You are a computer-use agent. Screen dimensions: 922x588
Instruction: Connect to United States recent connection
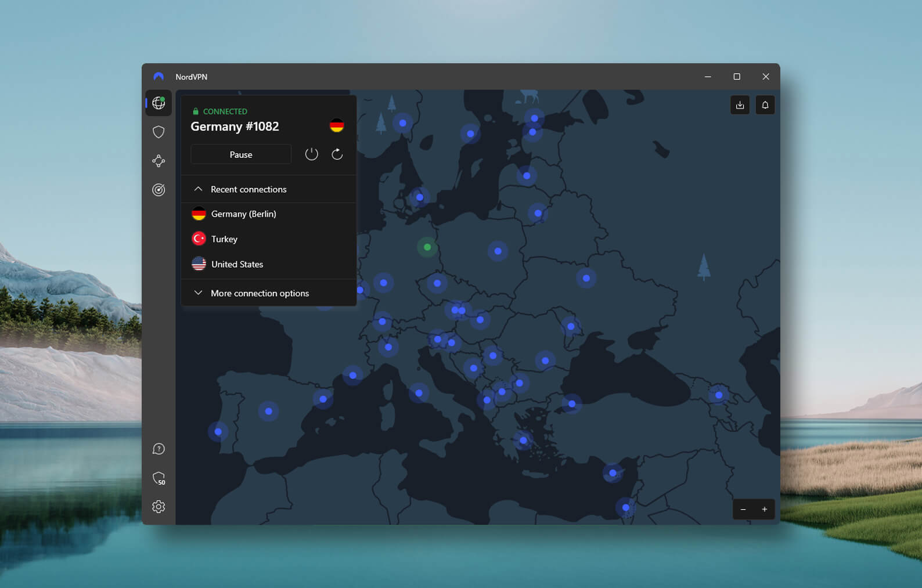tap(268, 264)
